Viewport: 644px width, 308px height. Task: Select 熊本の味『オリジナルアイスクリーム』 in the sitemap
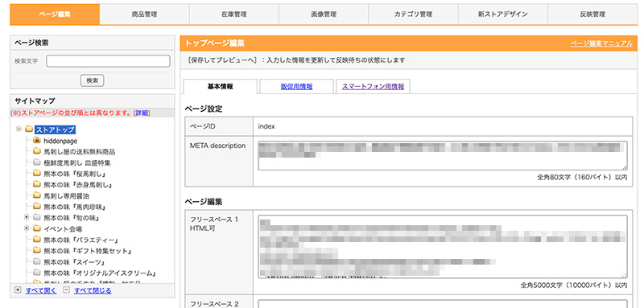click(x=100, y=273)
